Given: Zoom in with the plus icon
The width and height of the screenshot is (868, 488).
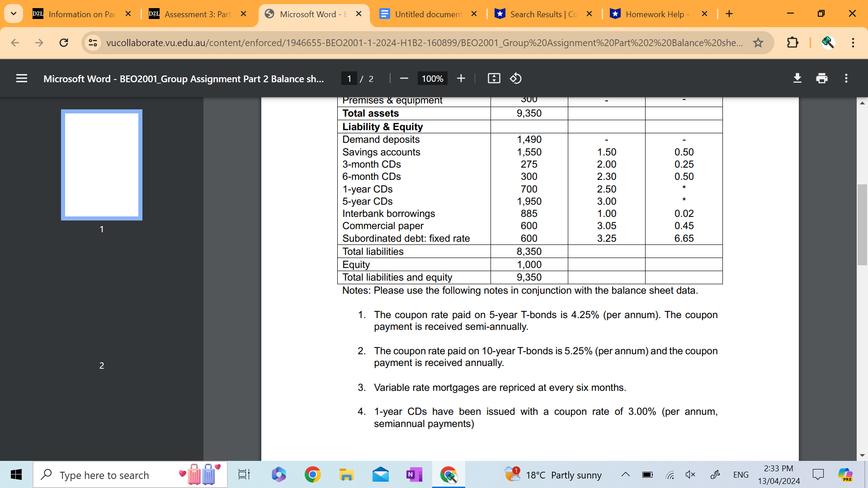Looking at the screenshot, I should 461,79.
